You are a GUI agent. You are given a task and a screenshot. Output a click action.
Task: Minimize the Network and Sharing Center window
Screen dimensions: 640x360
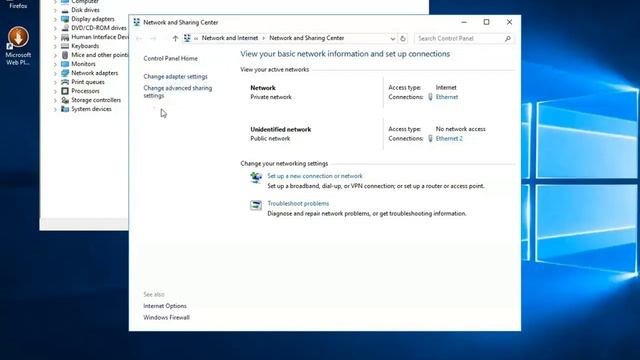[x=464, y=22]
